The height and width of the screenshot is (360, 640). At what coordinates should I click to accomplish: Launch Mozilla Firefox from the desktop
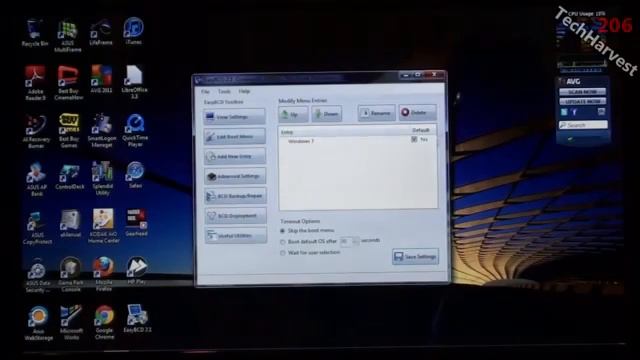point(104,274)
